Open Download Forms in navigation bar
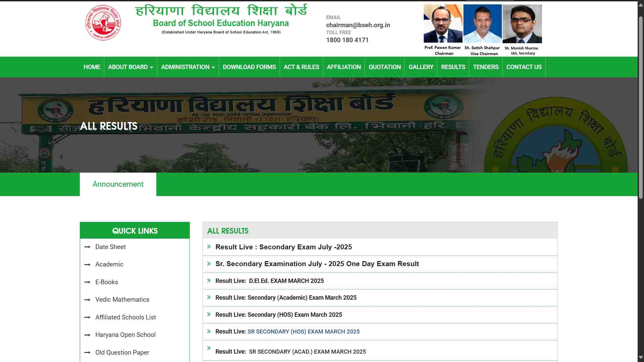644x362 pixels. 249,67
